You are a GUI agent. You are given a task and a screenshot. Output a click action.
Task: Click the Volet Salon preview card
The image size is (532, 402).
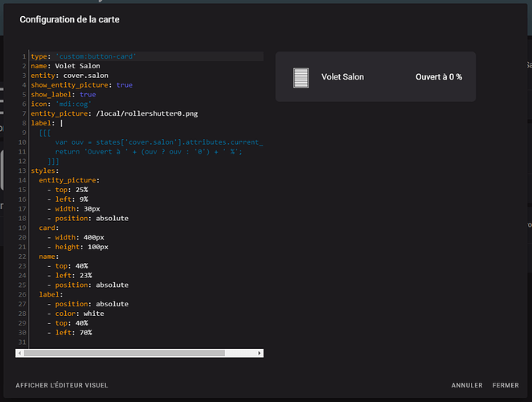point(375,76)
